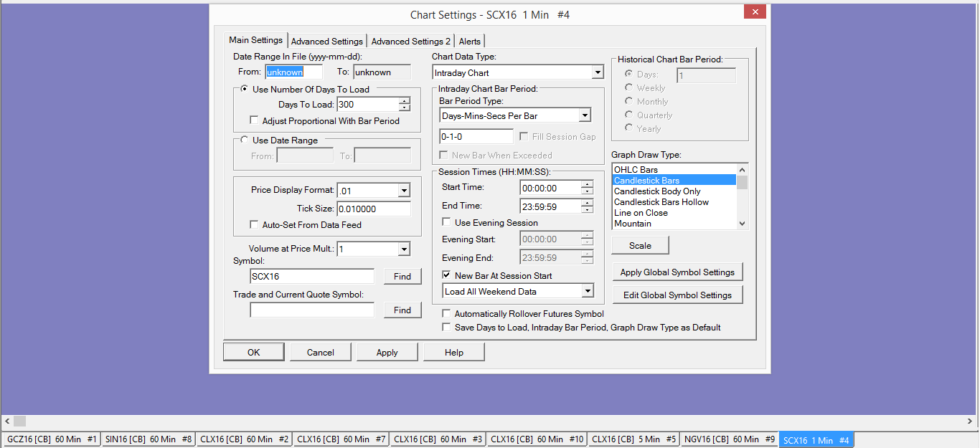Select the Main Settings tab

[255, 40]
